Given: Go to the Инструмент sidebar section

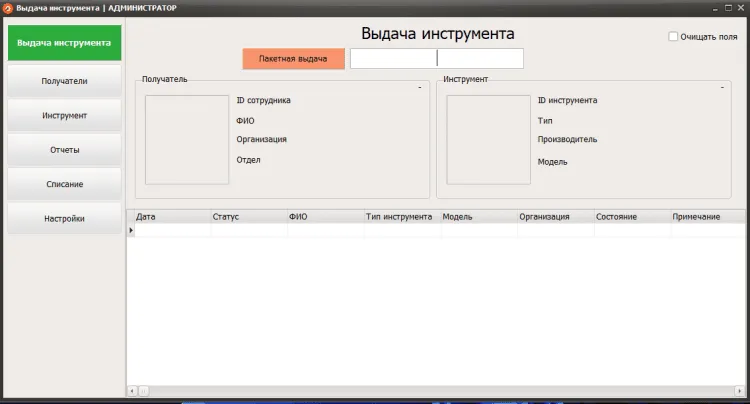Looking at the screenshot, I should coord(64,116).
